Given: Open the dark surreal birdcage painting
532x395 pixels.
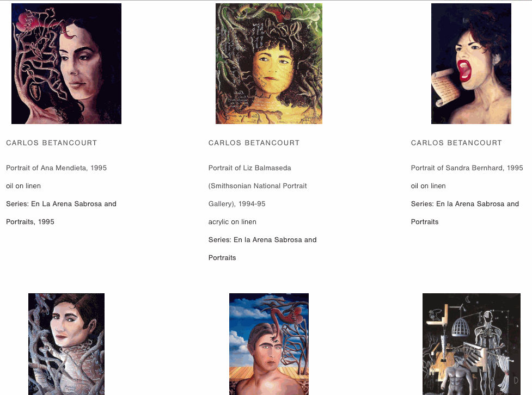Looking at the screenshot, I should pyautogui.click(x=472, y=344).
